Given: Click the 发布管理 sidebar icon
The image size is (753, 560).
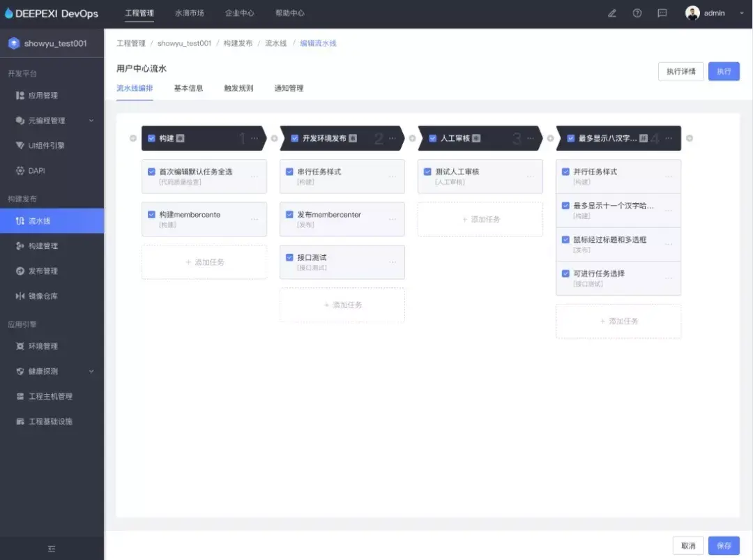Looking at the screenshot, I should (20, 271).
